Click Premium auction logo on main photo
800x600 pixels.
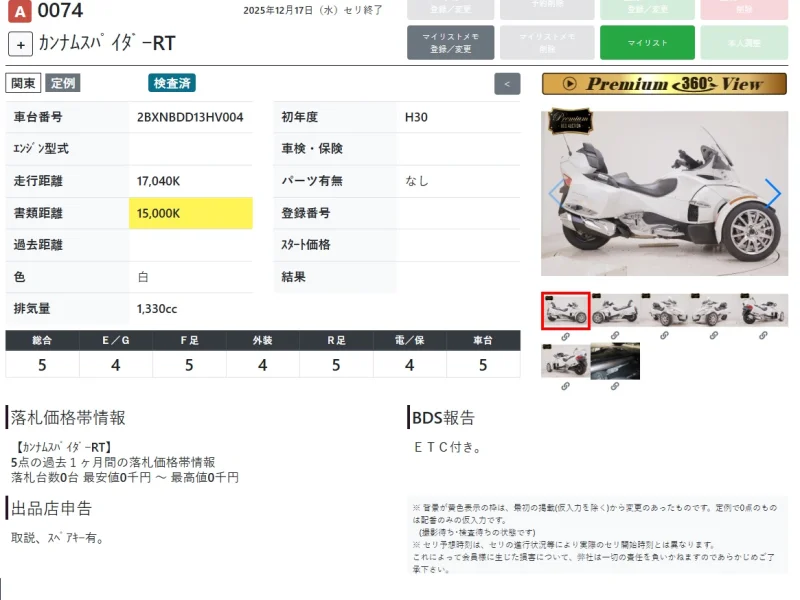[570, 121]
